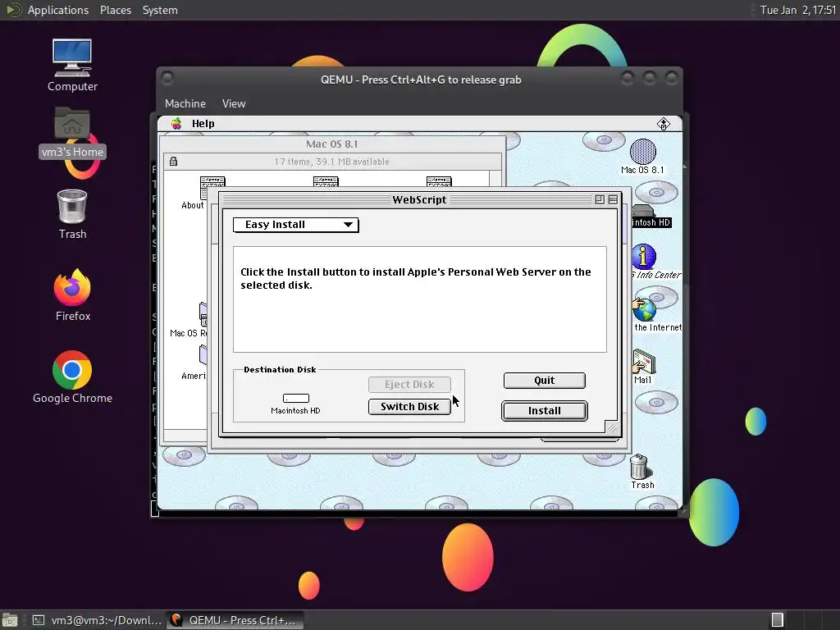840x630 pixels.
Task: Click the WebScript window collapse box
Action: [x=613, y=200]
